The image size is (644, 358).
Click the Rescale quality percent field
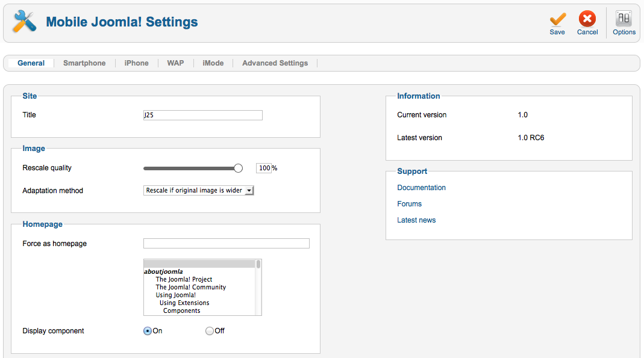[264, 168]
